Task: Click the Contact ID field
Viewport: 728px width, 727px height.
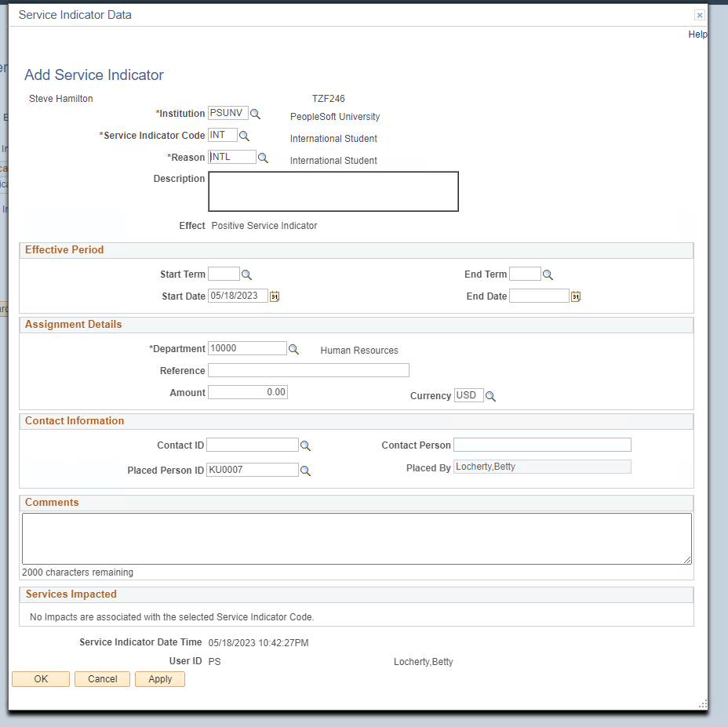Action: click(x=253, y=445)
